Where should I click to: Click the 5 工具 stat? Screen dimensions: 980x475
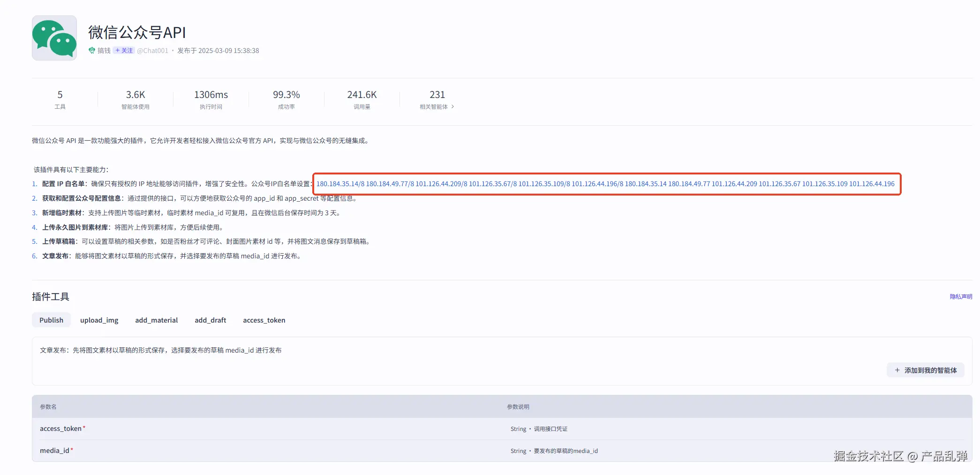60,100
